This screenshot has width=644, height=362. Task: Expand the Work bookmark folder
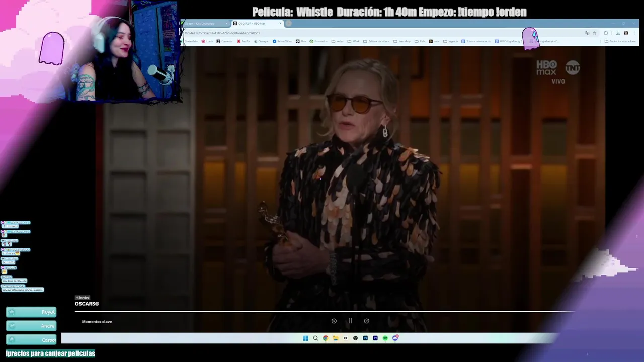[x=353, y=41]
